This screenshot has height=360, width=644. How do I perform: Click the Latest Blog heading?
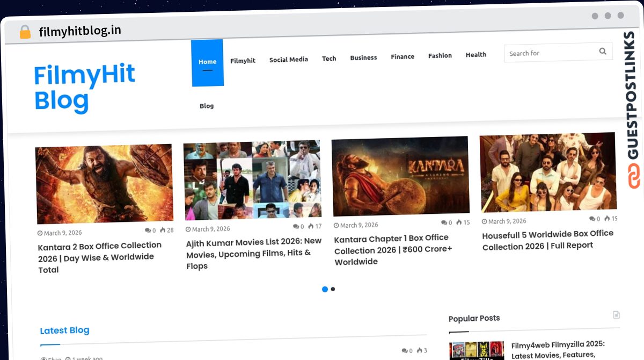point(64,330)
